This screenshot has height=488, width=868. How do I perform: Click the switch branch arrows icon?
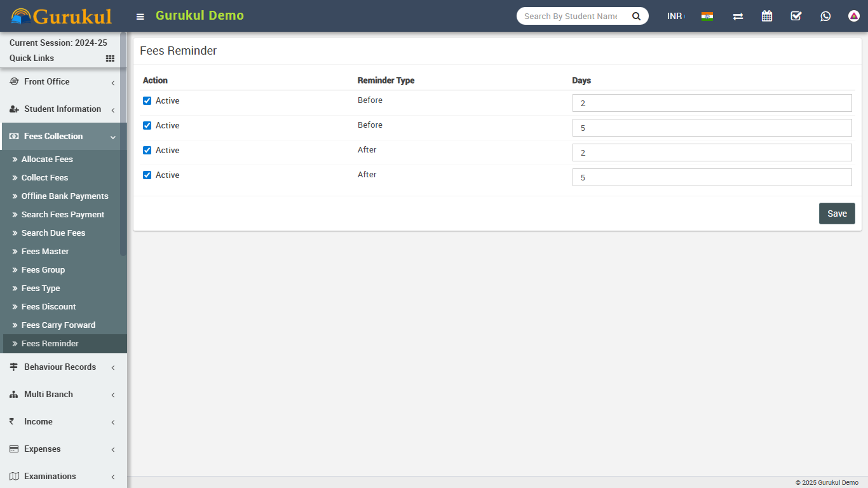click(x=738, y=16)
